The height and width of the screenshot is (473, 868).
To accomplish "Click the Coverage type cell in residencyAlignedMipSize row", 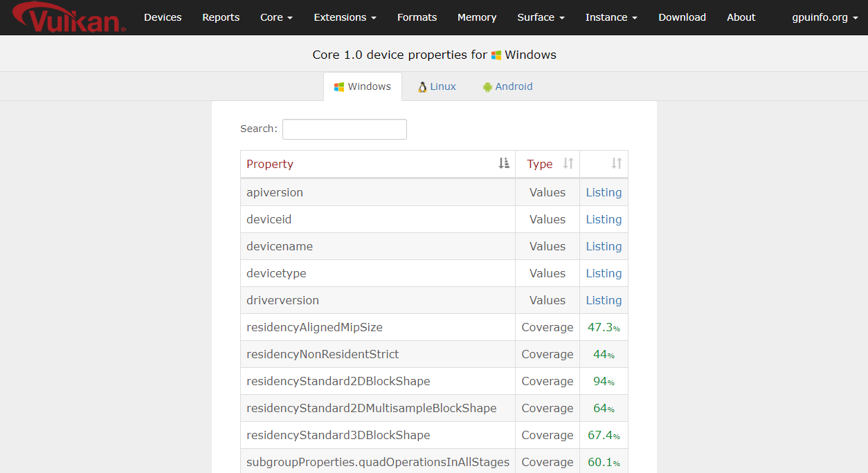I will point(548,327).
